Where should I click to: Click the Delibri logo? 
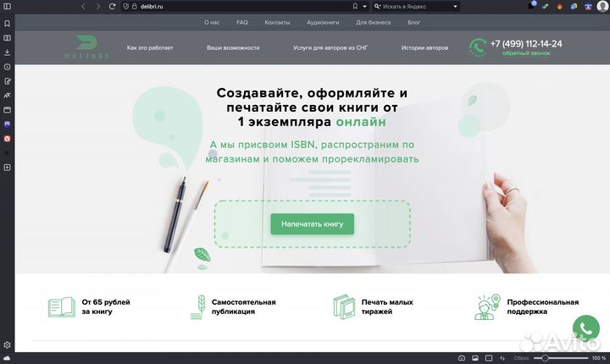pos(86,47)
